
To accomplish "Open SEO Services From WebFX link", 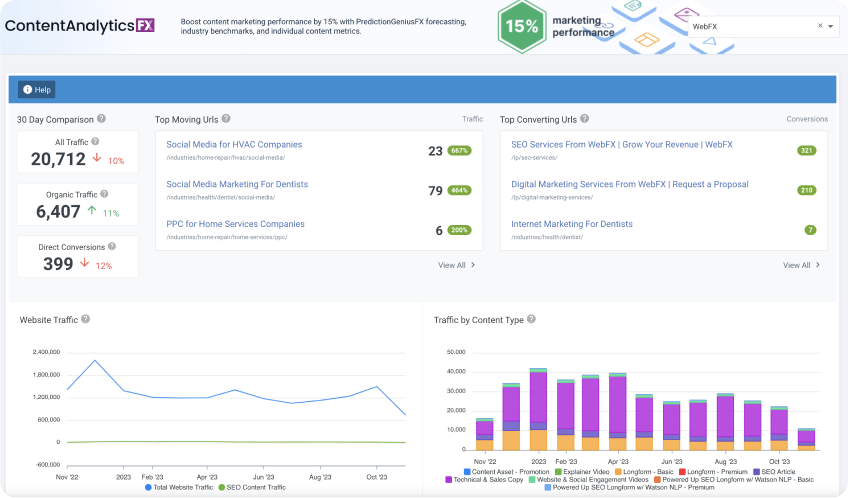I will (x=622, y=144).
